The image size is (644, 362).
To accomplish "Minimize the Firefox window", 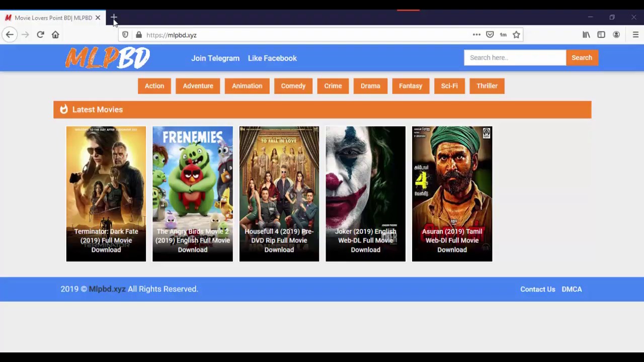I will tap(590, 18).
